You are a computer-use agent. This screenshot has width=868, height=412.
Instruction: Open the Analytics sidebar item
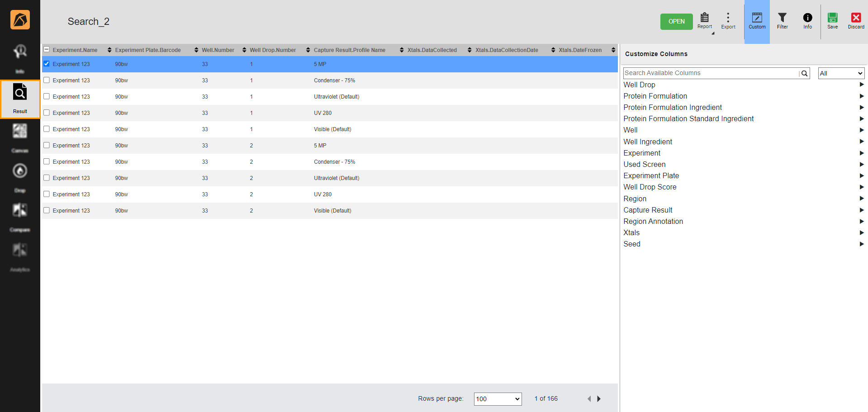click(20, 257)
